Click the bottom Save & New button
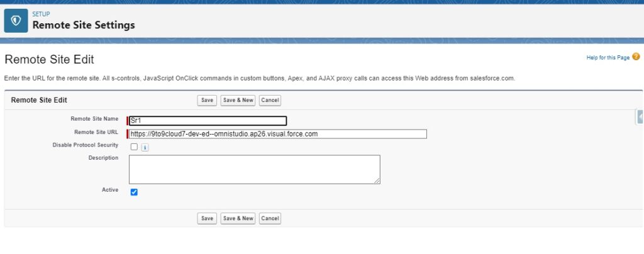Viewport: 644px width, 254px height. pos(238,218)
